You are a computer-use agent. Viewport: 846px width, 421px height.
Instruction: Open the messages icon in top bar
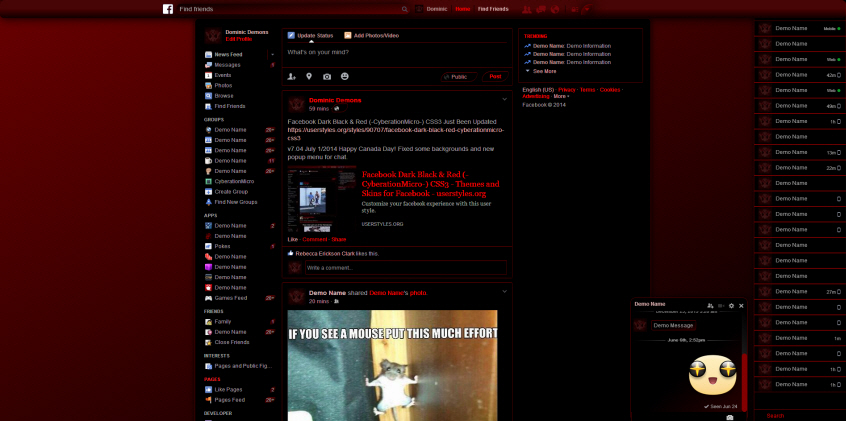click(x=541, y=9)
